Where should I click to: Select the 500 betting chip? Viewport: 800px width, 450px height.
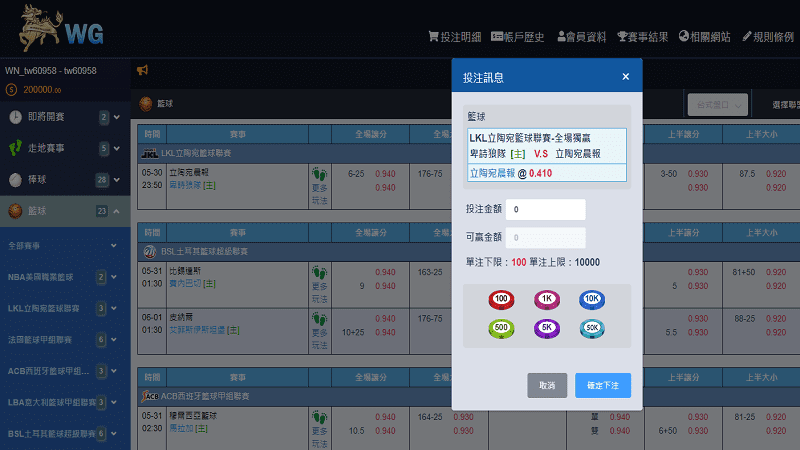pyautogui.click(x=501, y=329)
